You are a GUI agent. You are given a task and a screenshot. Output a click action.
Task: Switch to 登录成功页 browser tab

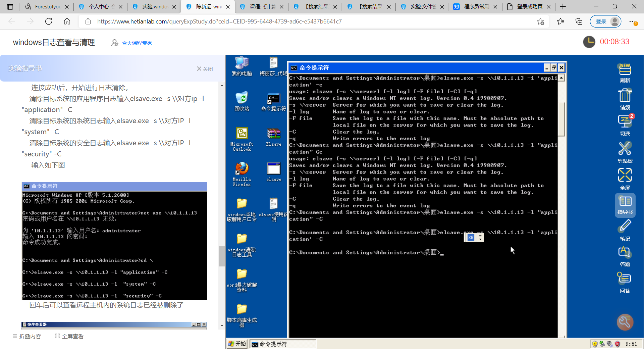tap(529, 7)
